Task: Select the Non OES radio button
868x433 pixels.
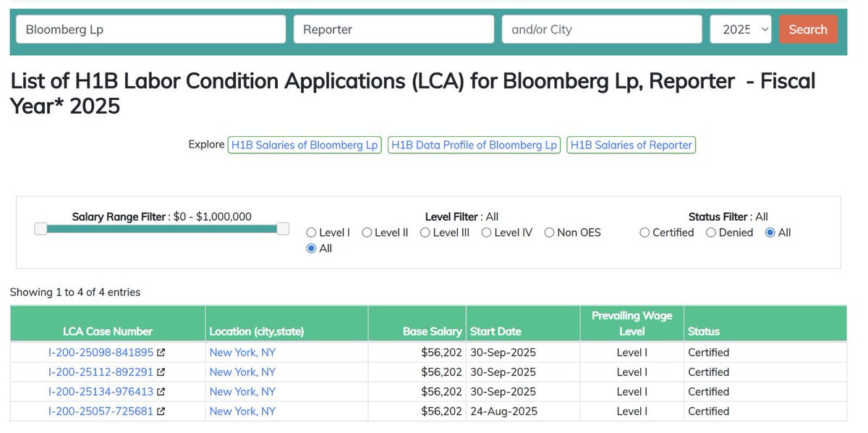Action: pyautogui.click(x=550, y=232)
